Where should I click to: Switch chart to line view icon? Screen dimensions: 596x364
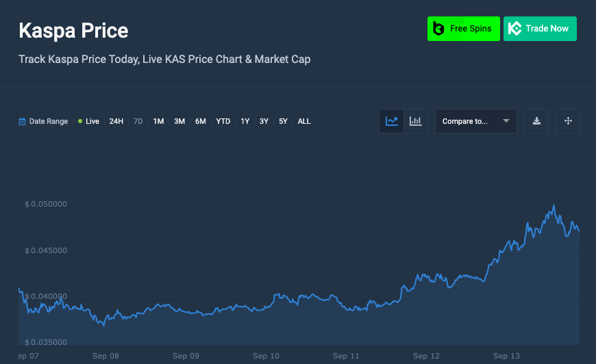(391, 121)
